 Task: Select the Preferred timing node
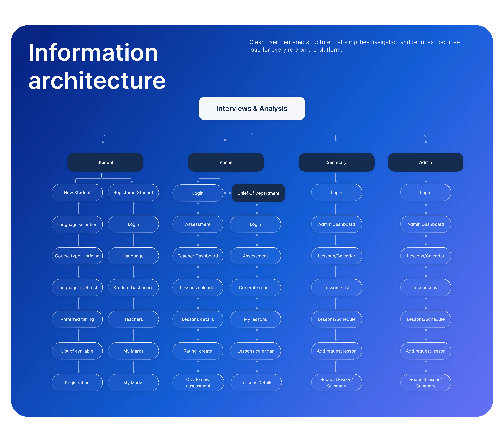tap(77, 319)
